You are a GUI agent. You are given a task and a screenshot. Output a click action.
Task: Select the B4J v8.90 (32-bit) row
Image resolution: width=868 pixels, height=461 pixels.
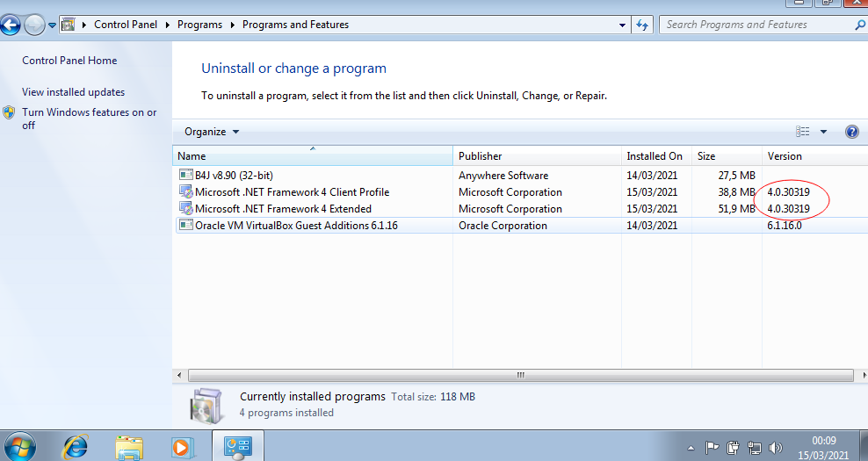click(520, 176)
